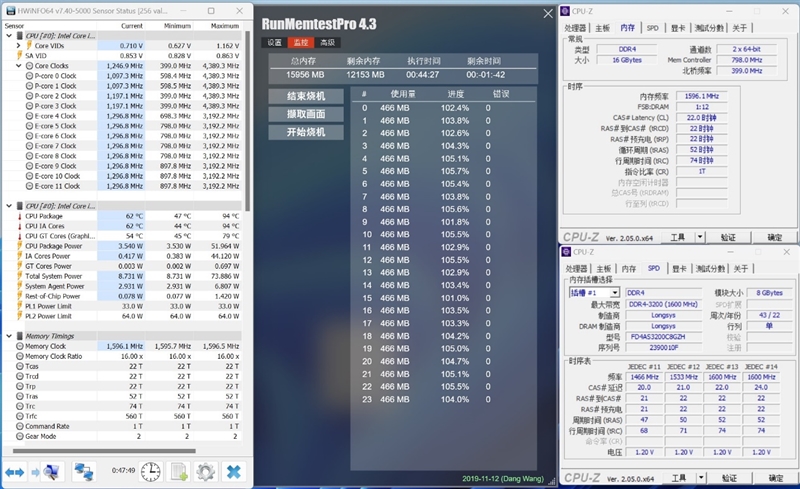The height and width of the screenshot is (489, 800).
Task: Switch to 设置 tab in RunMemtestPro
Action: [274, 43]
